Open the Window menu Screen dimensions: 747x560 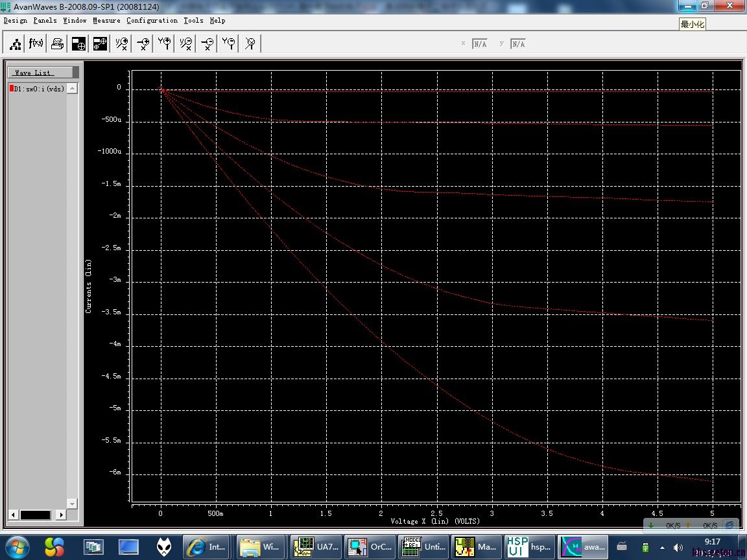pos(75,21)
